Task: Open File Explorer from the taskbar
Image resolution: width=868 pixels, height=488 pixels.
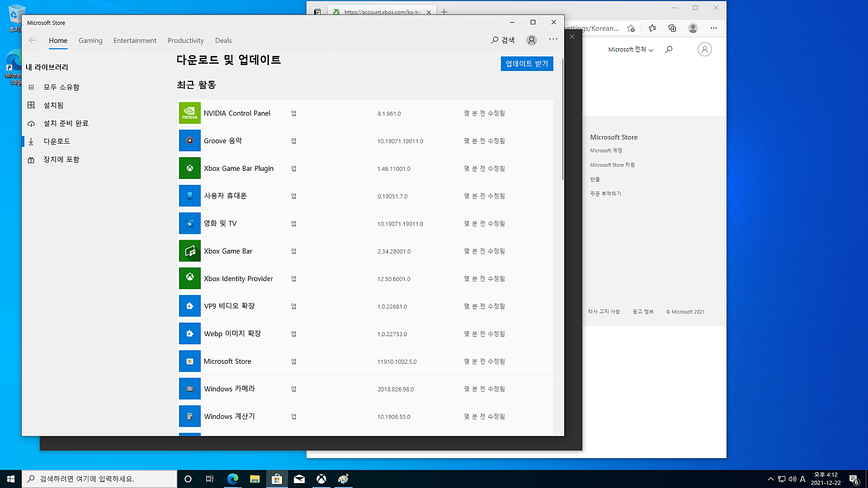Action: point(254,479)
